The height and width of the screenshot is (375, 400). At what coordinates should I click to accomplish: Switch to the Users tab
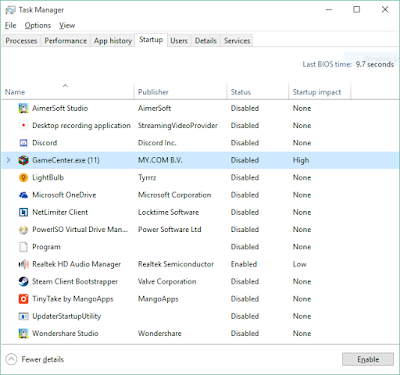179,41
